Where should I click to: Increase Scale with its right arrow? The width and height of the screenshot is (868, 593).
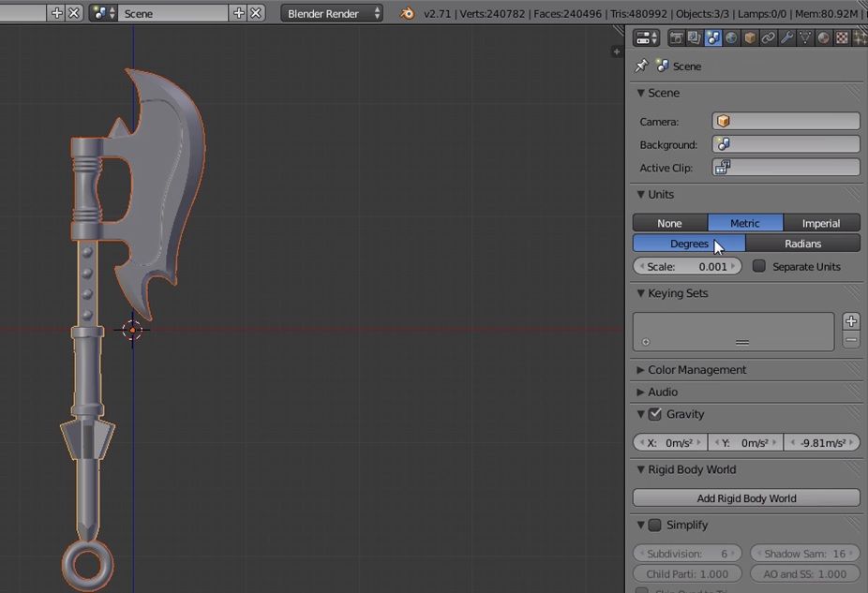(x=733, y=266)
